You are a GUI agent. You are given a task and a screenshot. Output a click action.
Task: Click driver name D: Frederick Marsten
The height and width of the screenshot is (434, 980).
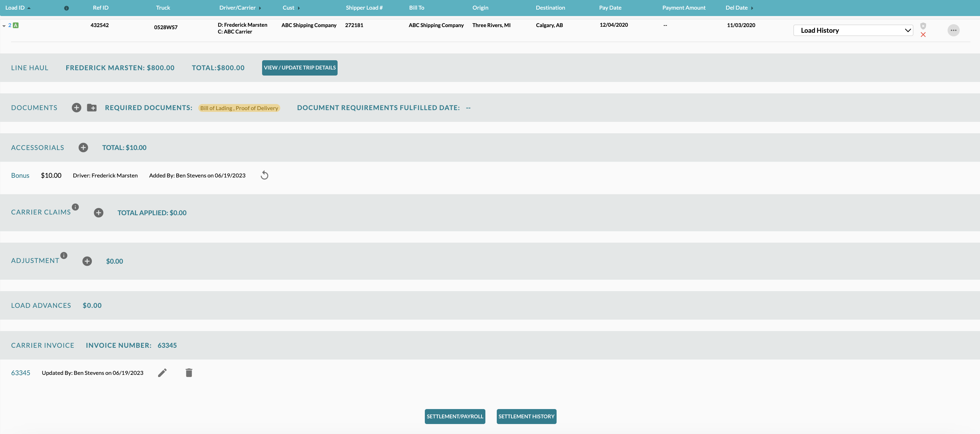click(243, 25)
